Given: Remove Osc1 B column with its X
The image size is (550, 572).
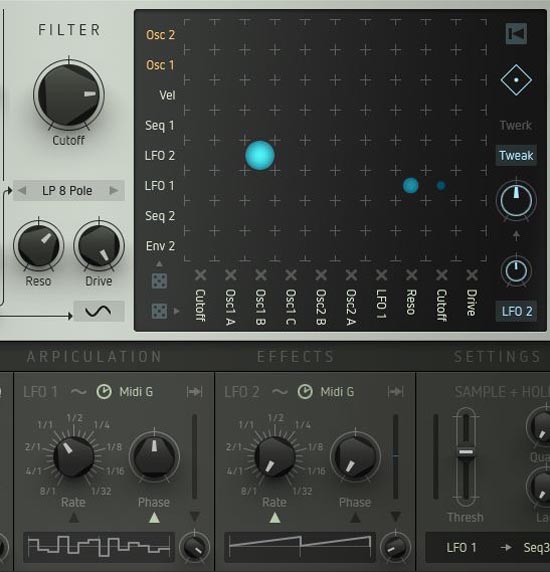Looking at the screenshot, I should click(x=260, y=275).
